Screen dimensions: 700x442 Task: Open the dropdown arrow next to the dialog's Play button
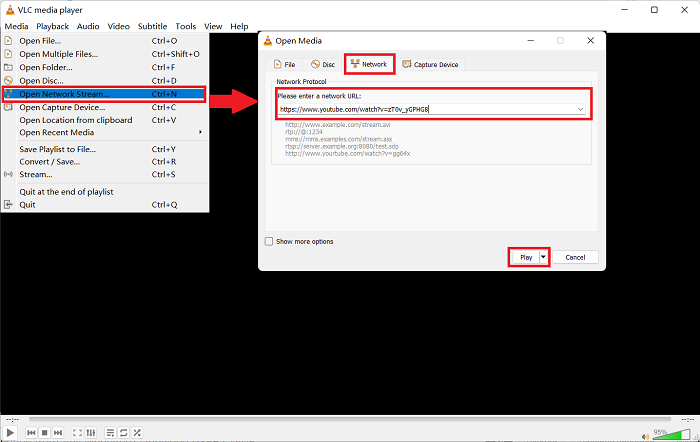click(543, 257)
